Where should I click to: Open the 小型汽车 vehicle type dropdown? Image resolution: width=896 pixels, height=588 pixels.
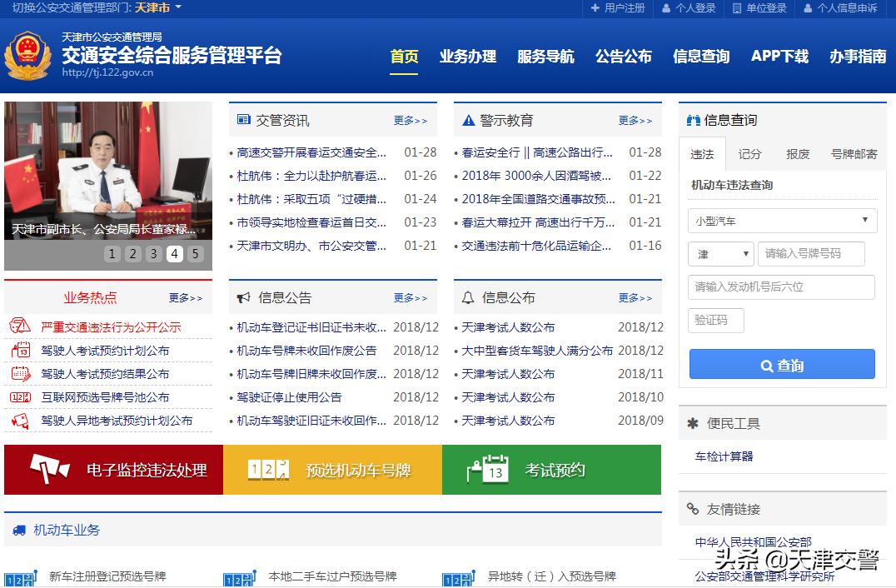point(781,221)
